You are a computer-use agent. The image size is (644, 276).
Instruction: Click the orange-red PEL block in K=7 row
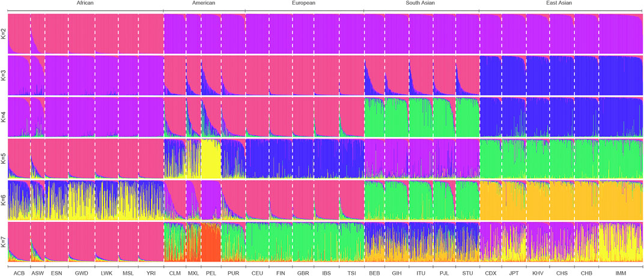[211, 242]
